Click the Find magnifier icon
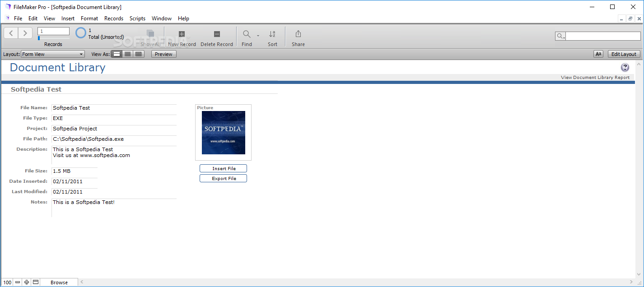This screenshot has height=287, width=644. tap(247, 34)
